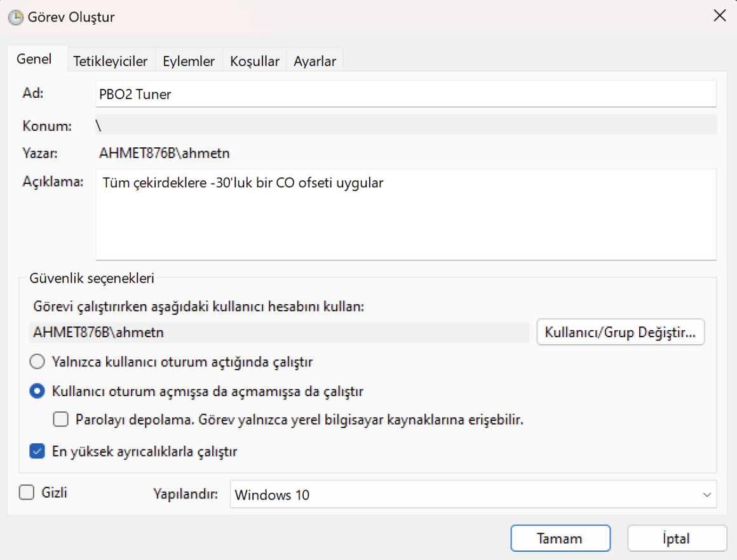Open the Eylemler tab
The image size is (737, 560).
(x=189, y=61)
